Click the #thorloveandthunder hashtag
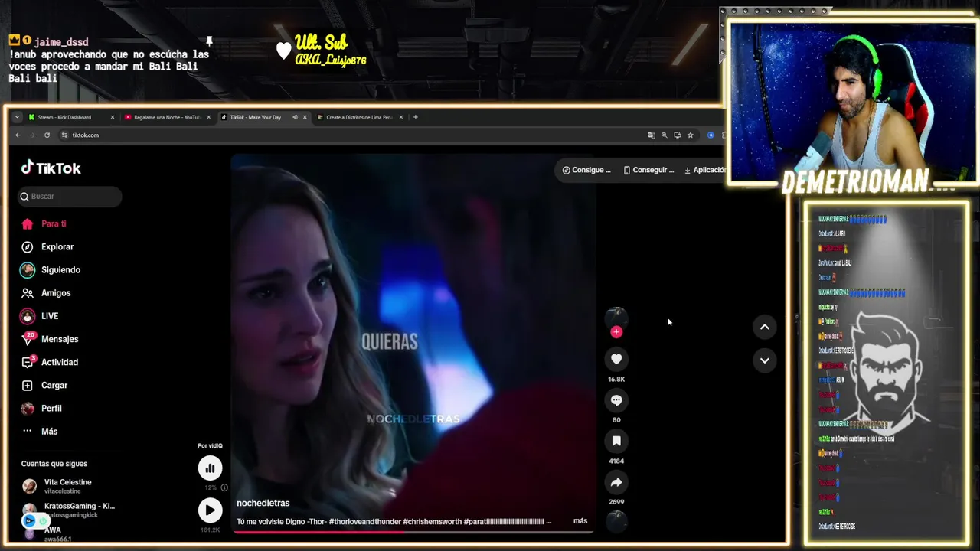 point(364,522)
